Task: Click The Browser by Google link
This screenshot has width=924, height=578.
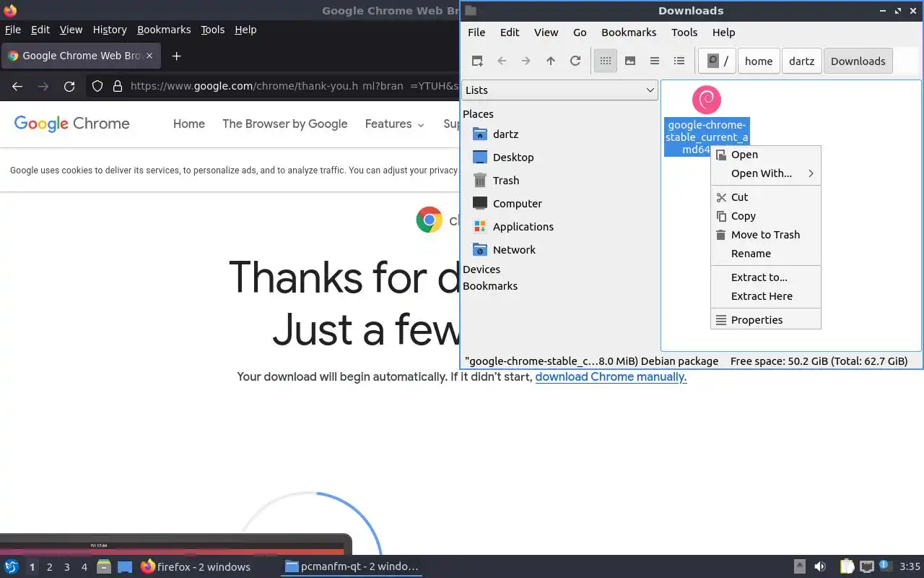Action: [x=285, y=124]
